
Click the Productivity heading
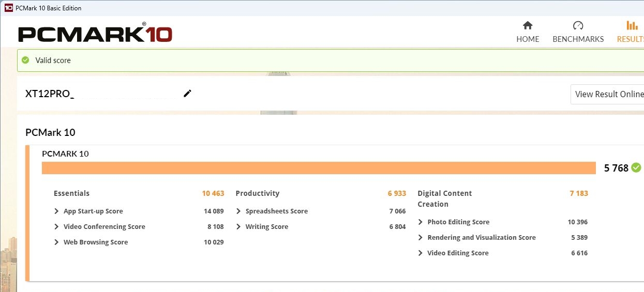tap(258, 193)
